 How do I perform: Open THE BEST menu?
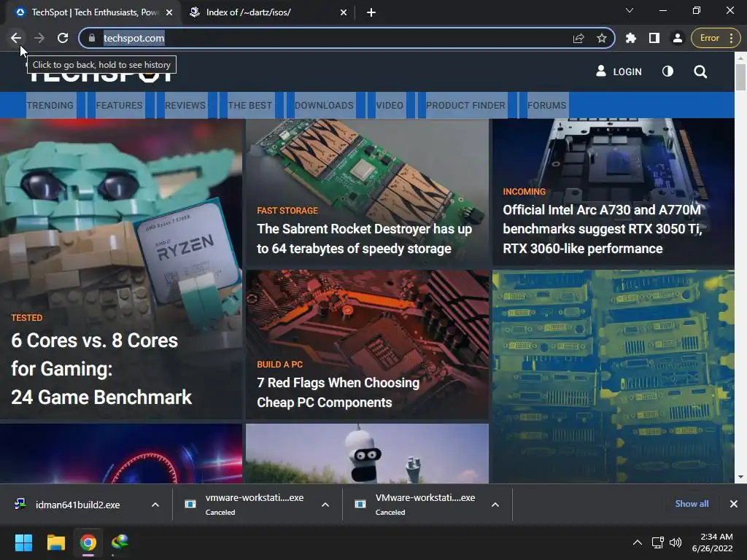(x=250, y=105)
